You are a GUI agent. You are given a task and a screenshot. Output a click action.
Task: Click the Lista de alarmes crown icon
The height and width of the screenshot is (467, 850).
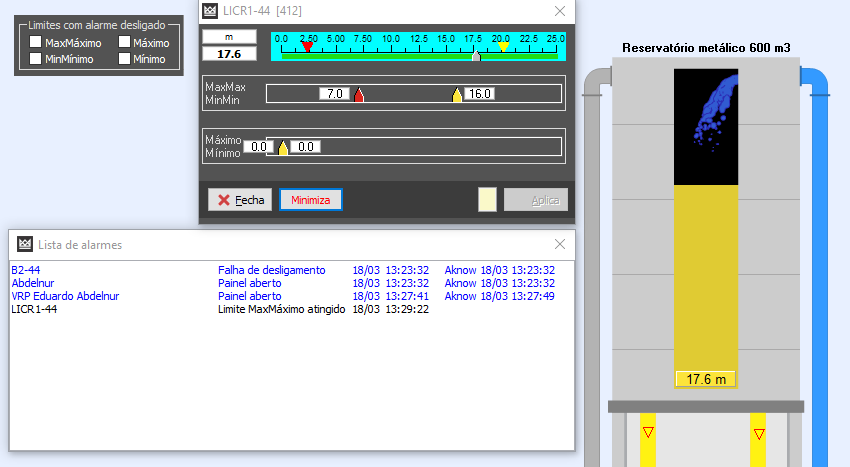25,245
